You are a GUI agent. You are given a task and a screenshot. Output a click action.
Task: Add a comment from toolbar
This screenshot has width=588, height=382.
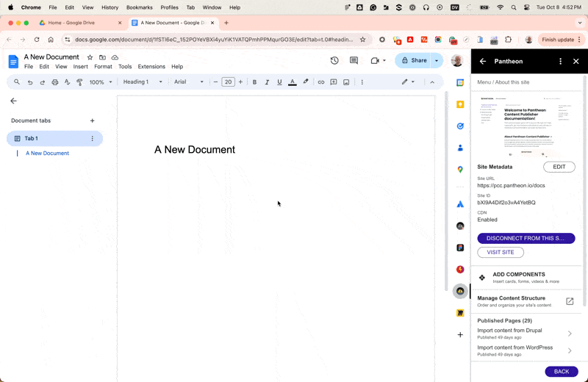pyautogui.click(x=334, y=82)
